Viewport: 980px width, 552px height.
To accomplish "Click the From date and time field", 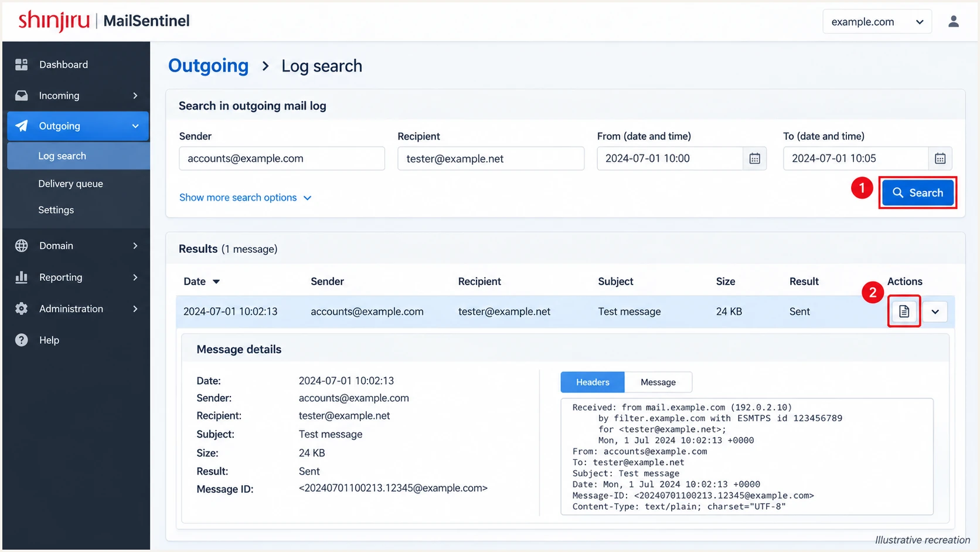I will [x=670, y=158].
